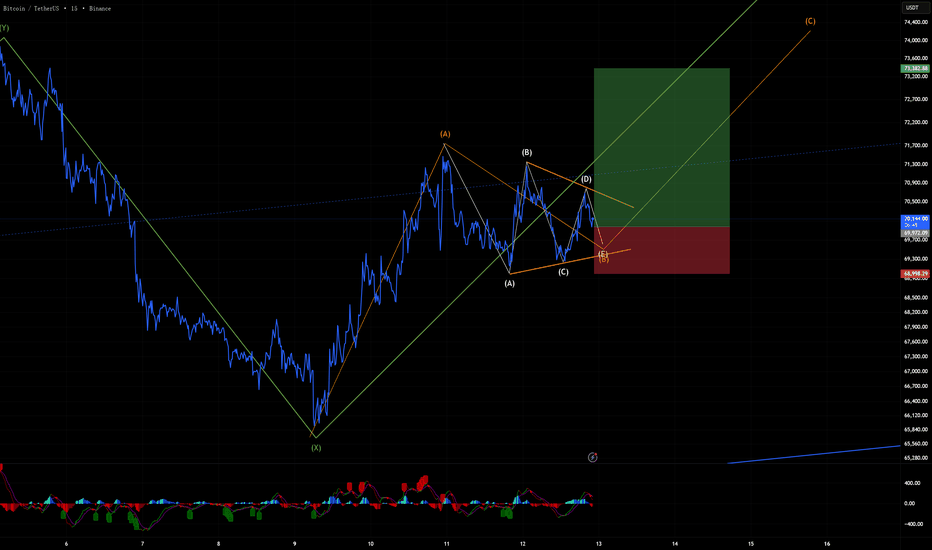The width and height of the screenshot is (932, 550).
Task: Select the orange (C) wave label
Action: point(810,21)
